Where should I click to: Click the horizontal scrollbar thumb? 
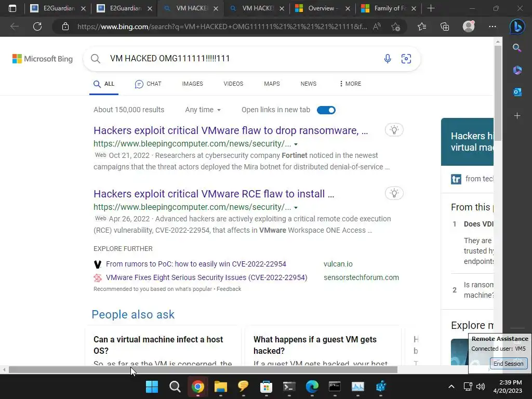pos(203,370)
